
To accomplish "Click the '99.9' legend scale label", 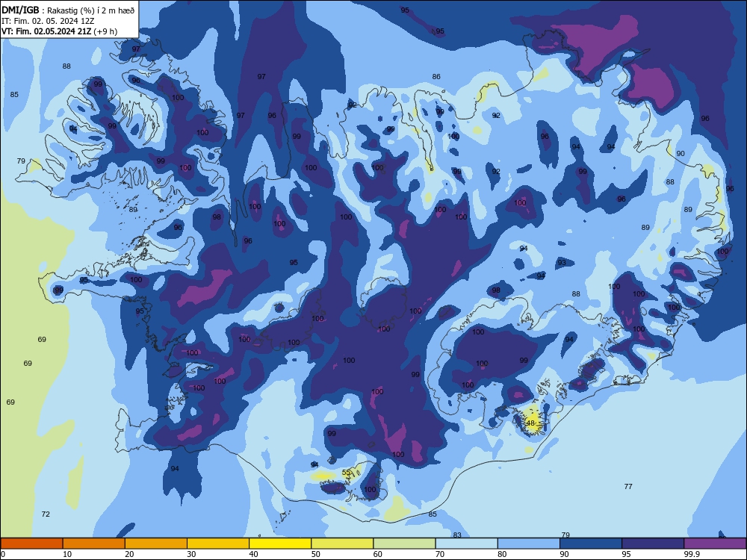I will click(x=692, y=554).
